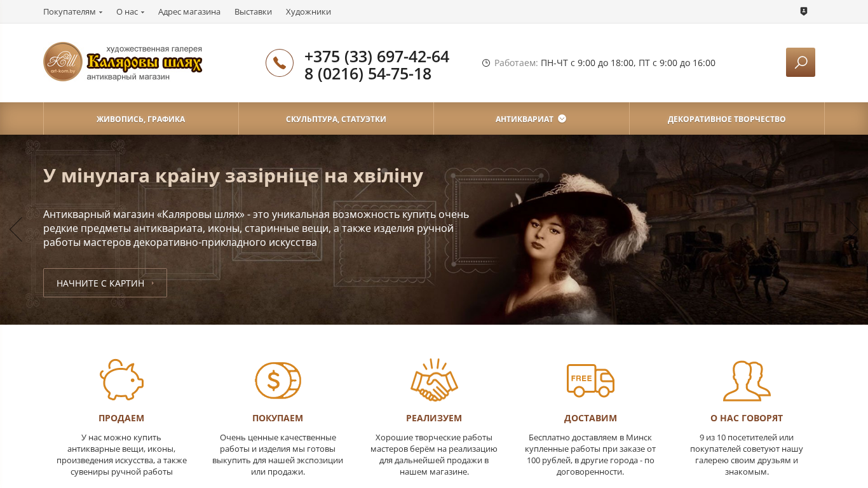Open the search magnifier button
The image size is (868, 488).
(800, 62)
